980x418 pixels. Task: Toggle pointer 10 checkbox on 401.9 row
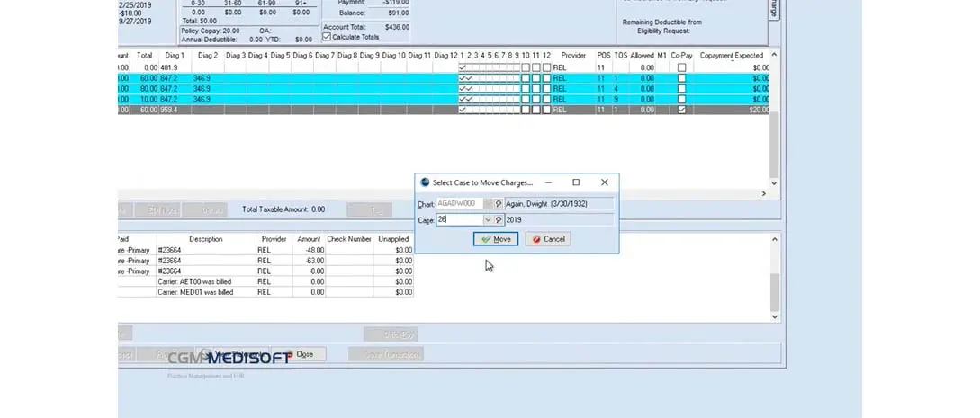(x=526, y=68)
